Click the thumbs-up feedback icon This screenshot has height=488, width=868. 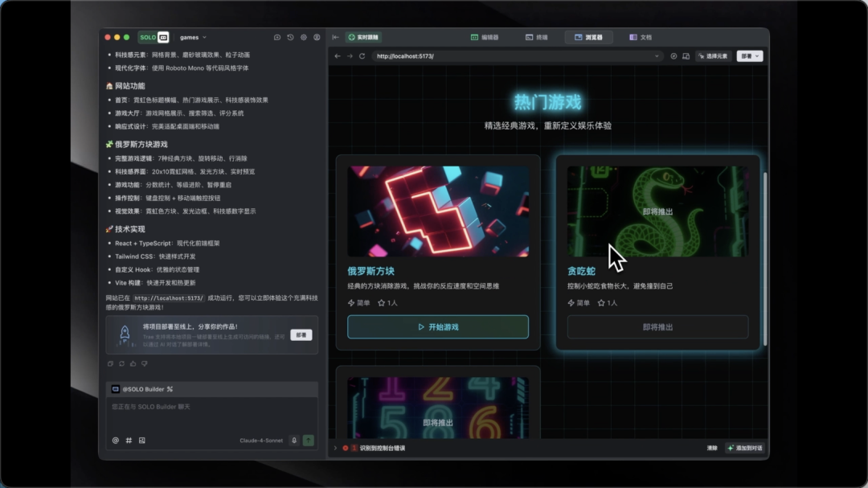(x=133, y=364)
